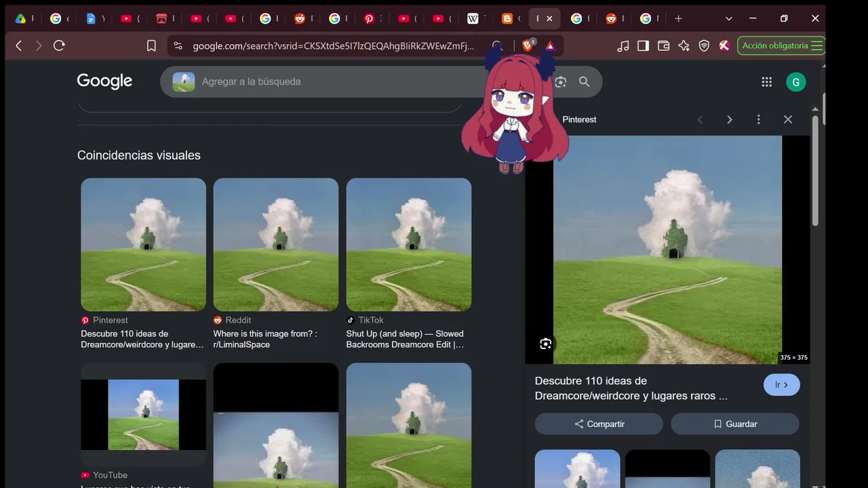Share the image with Compartir
This screenshot has width=868, height=488.
tap(599, 424)
